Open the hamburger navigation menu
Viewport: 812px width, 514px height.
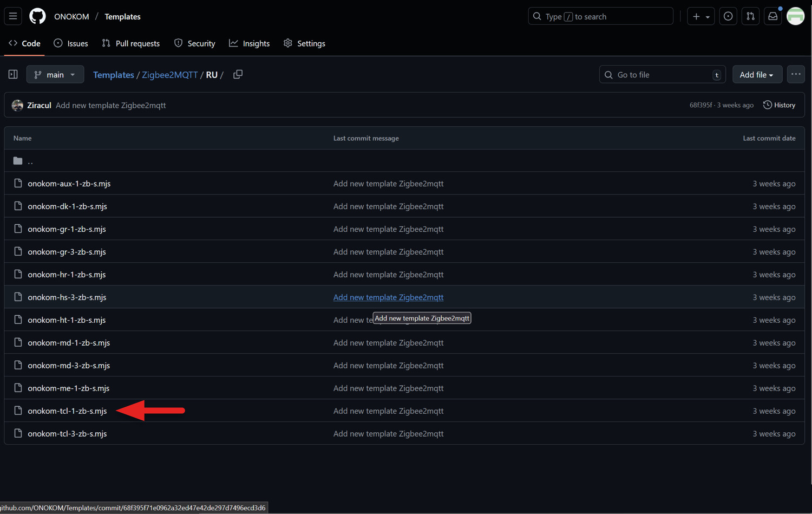13,16
